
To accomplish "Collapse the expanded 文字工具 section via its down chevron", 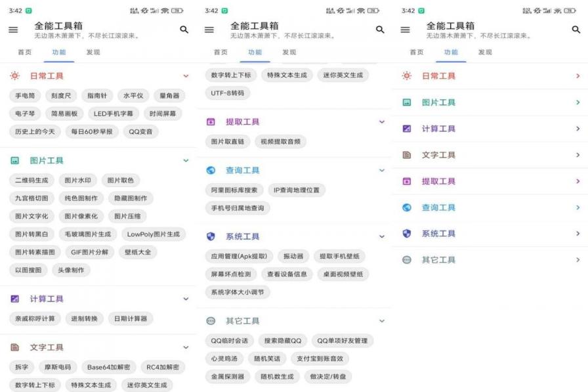I will 186,347.
